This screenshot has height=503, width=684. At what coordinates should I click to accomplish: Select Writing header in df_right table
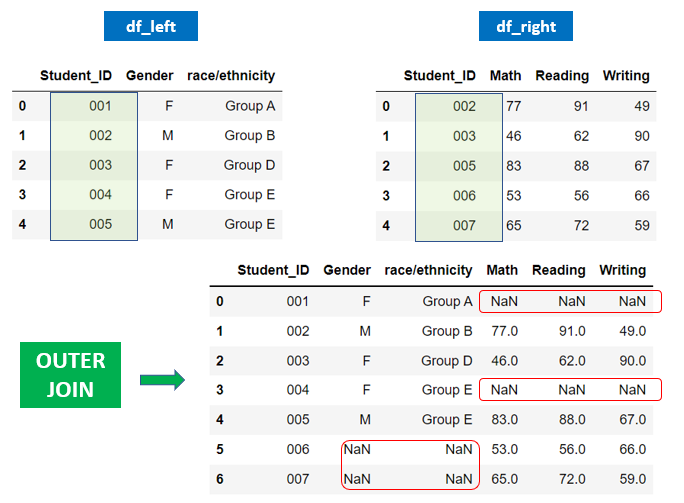[626, 75]
